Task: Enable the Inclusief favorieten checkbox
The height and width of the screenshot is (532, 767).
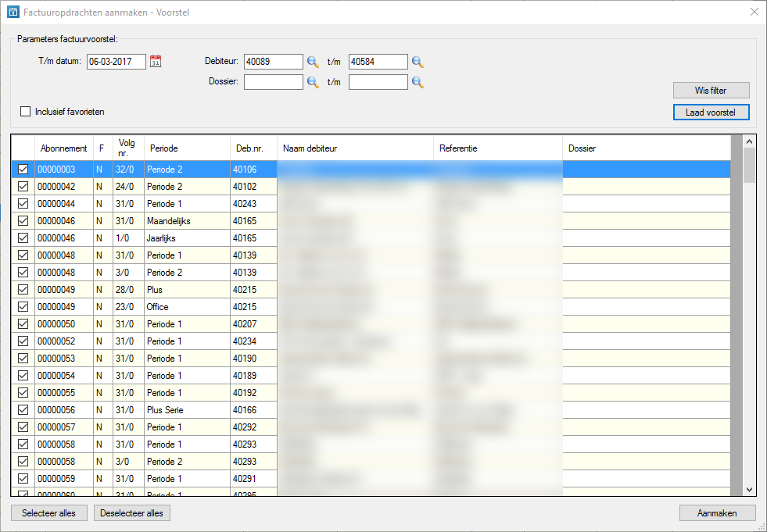Action: point(26,112)
